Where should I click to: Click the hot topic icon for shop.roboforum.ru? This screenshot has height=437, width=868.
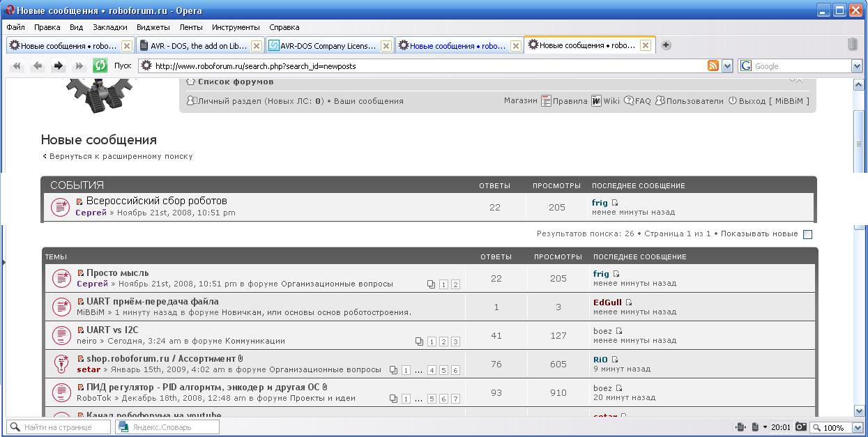(x=61, y=364)
